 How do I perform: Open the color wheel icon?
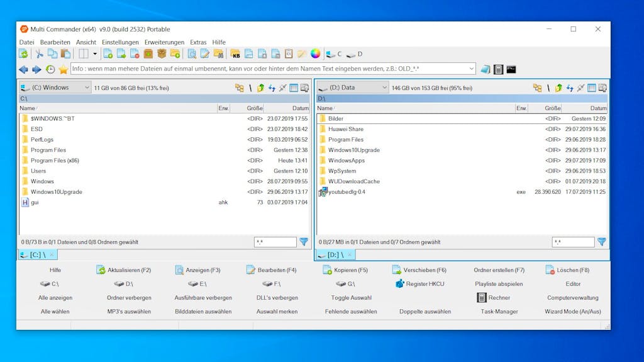[316, 54]
